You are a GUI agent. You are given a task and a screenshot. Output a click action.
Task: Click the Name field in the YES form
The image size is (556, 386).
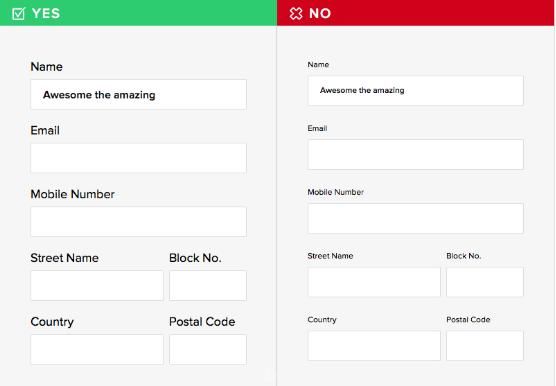139,94
